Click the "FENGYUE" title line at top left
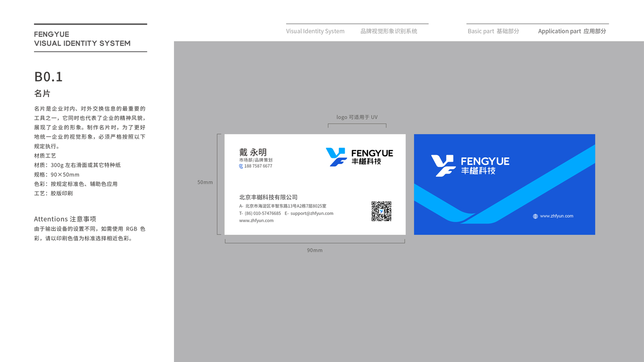Image resolution: width=644 pixels, height=362 pixels. tap(52, 34)
